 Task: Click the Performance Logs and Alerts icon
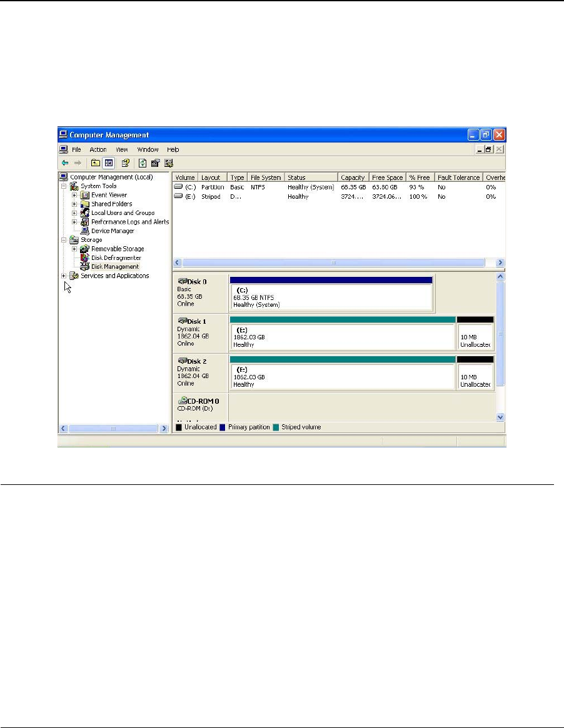[x=84, y=222]
